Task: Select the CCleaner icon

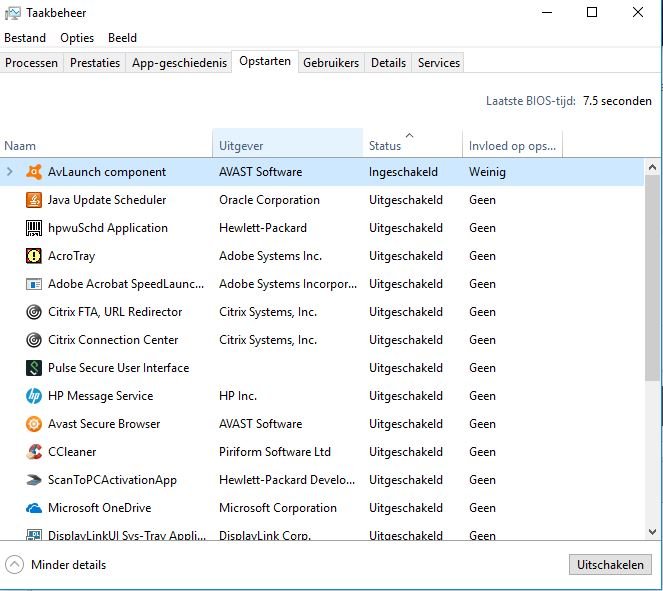Action: coord(33,452)
